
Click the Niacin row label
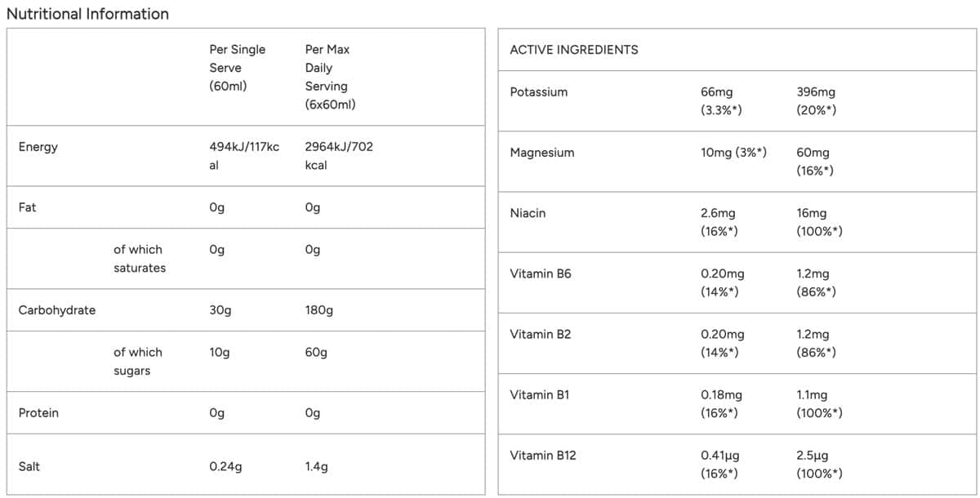click(x=528, y=213)
